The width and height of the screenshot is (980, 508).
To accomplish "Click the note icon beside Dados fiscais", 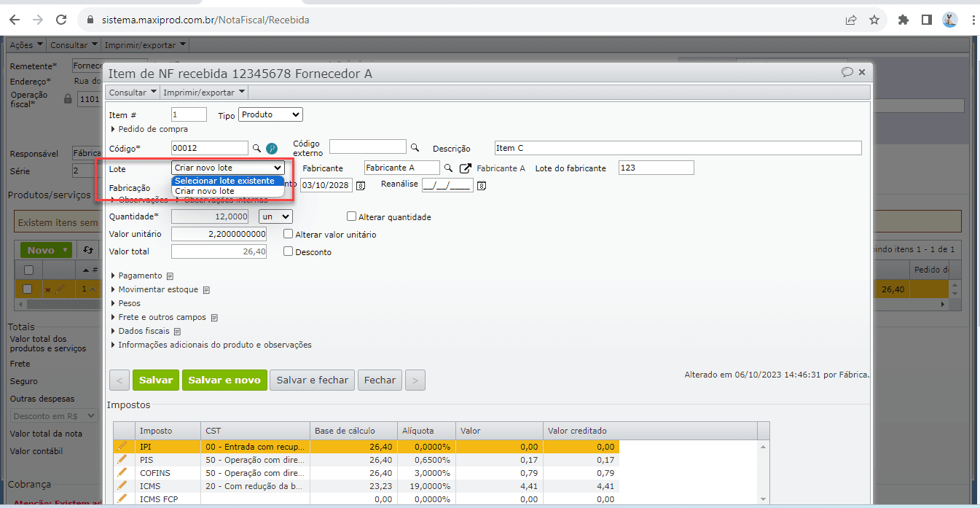I will 177,332.
